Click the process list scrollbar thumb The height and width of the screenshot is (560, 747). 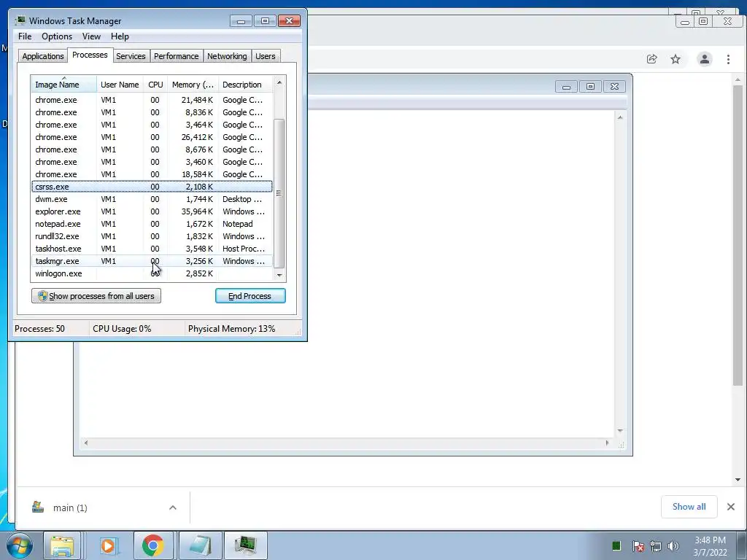[x=279, y=193]
